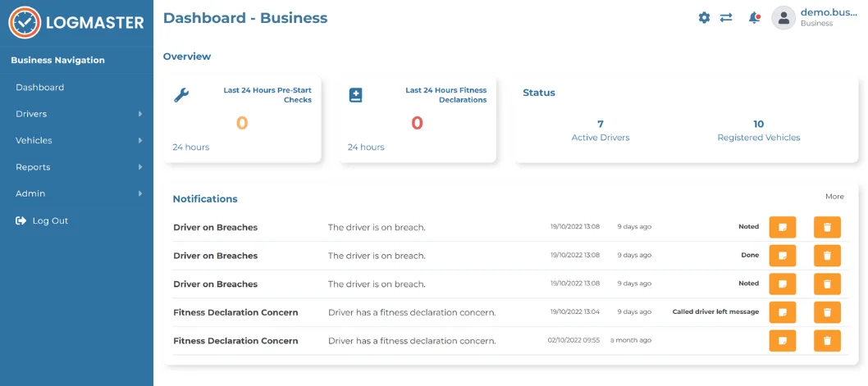Click the Notifications section heading
868x386 pixels.
click(205, 199)
